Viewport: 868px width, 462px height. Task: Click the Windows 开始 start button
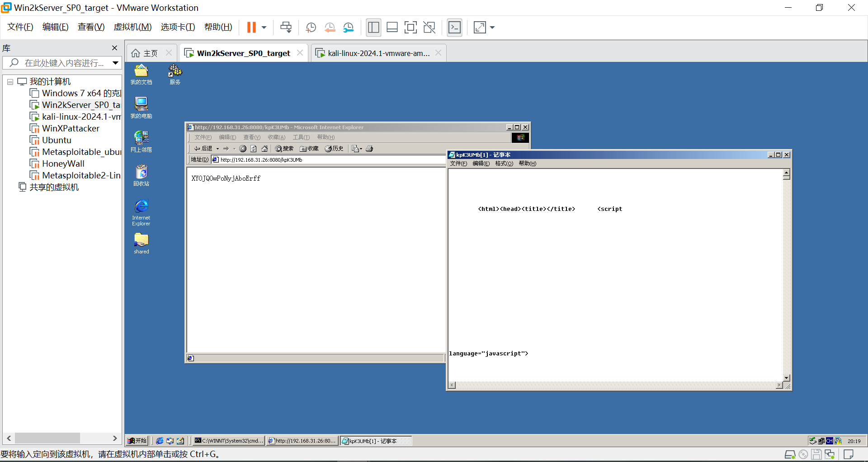click(x=137, y=441)
